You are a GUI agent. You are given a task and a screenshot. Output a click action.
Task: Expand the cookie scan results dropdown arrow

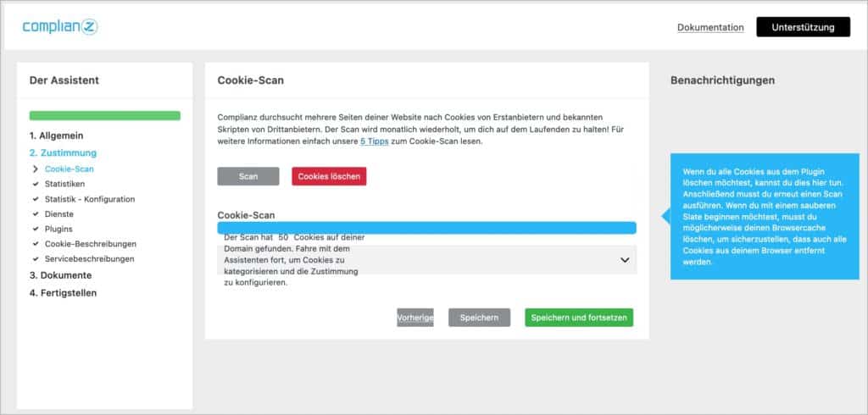coord(625,259)
